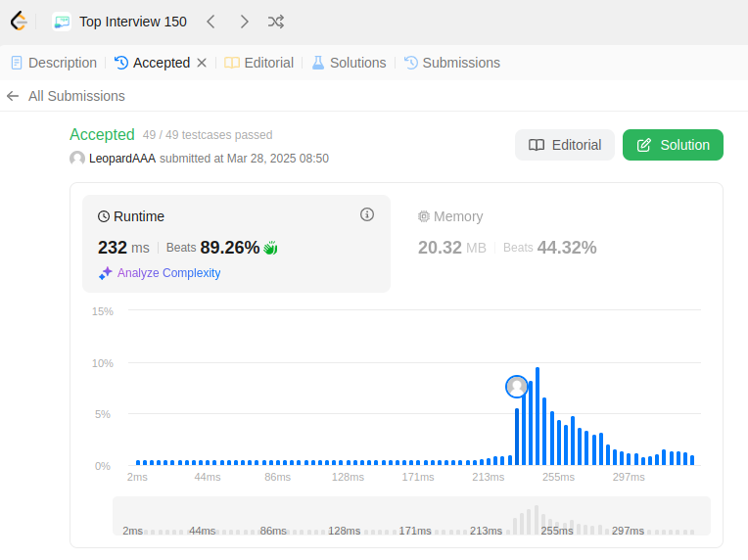Go to the previous problem arrow
This screenshot has height=560, width=748.
pyautogui.click(x=210, y=22)
